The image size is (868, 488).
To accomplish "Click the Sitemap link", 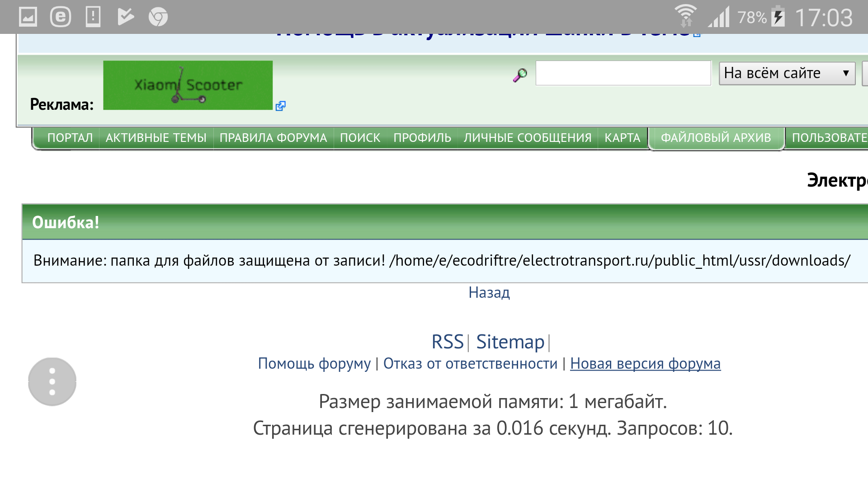I will [510, 342].
